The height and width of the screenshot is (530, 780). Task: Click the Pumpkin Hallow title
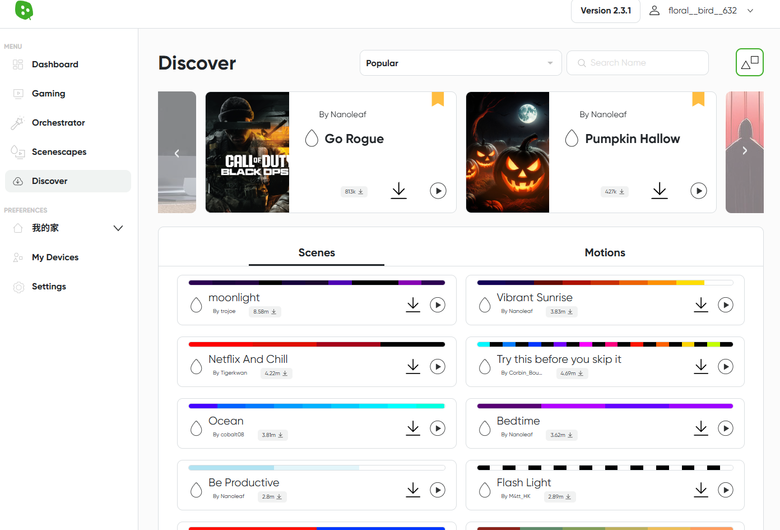click(632, 139)
